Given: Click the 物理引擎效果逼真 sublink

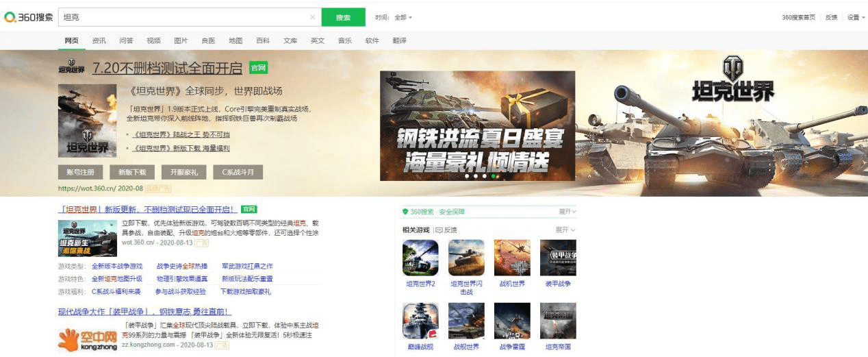Looking at the screenshot, I should (182, 279).
